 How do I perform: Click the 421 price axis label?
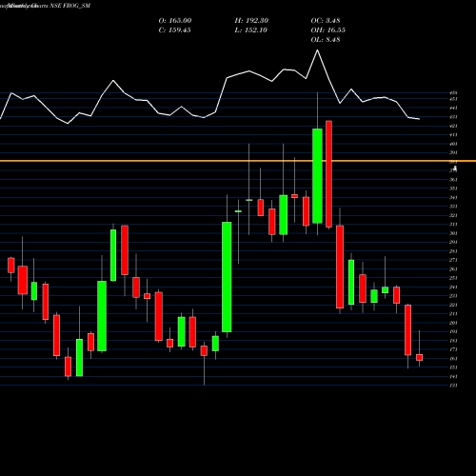click(x=453, y=127)
